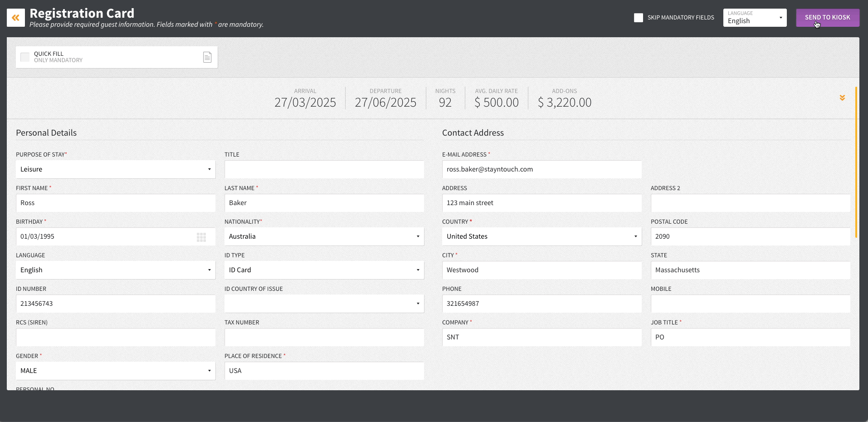Open ID Country of Issue dropdown
Image resolution: width=868 pixels, height=422 pixels.
coord(324,304)
